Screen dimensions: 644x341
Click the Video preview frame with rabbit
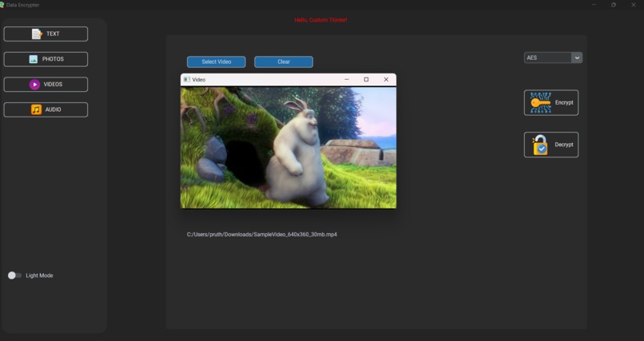click(288, 148)
